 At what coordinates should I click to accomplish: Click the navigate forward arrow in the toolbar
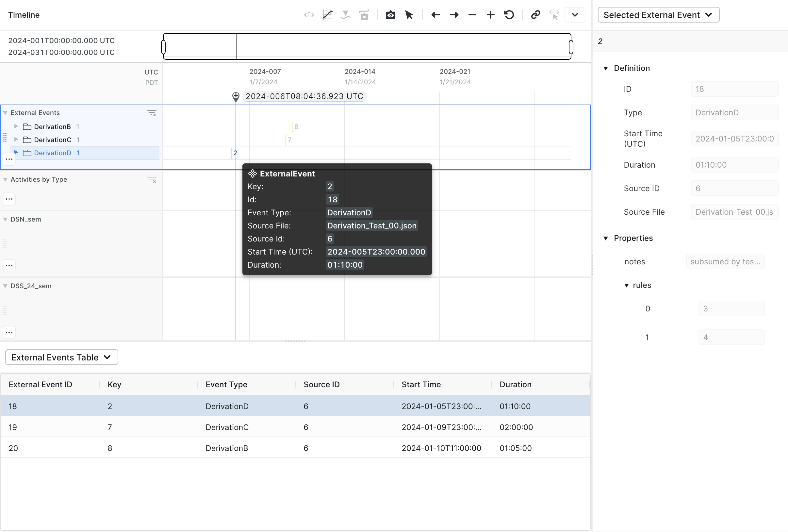tap(454, 15)
